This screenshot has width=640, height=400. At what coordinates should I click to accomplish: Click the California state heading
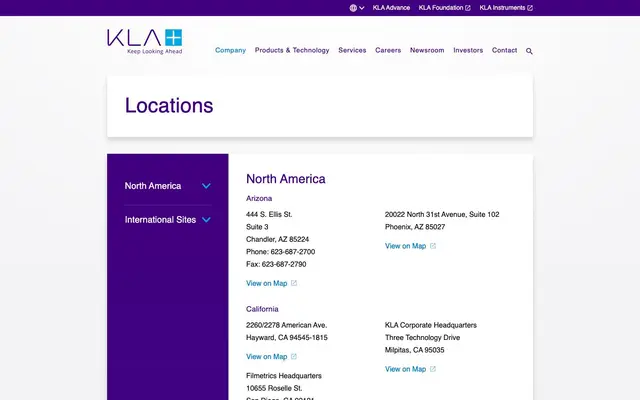pos(262,309)
